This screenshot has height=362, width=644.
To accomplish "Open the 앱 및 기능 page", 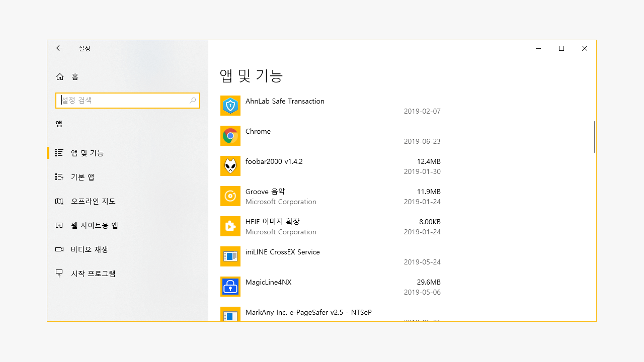I will pyautogui.click(x=128, y=153).
